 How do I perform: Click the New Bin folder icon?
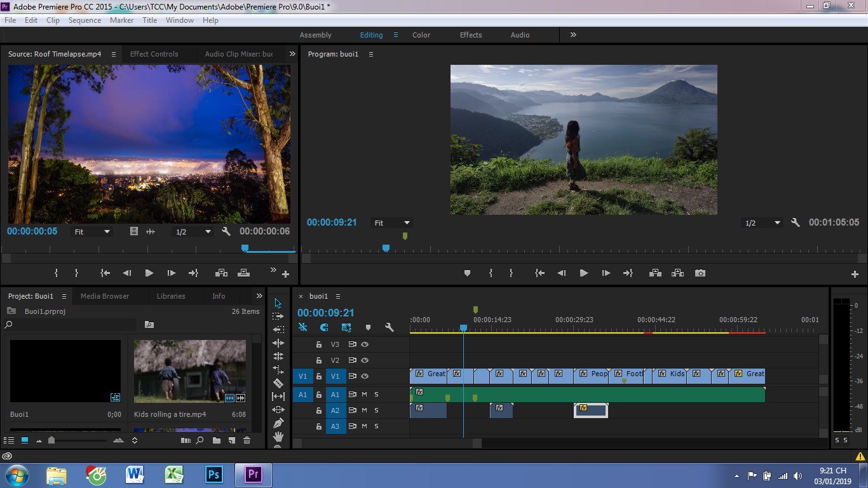[x=217, y=440]
